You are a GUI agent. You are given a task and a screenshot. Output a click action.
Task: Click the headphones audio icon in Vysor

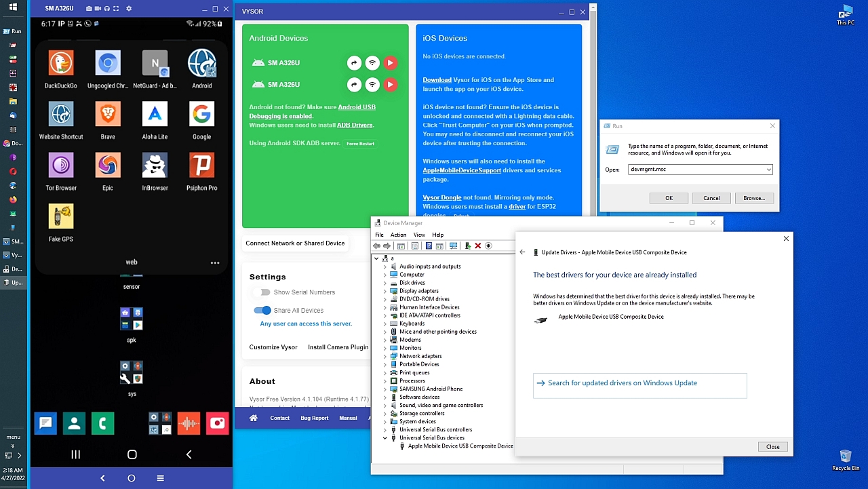coord(108,9)
